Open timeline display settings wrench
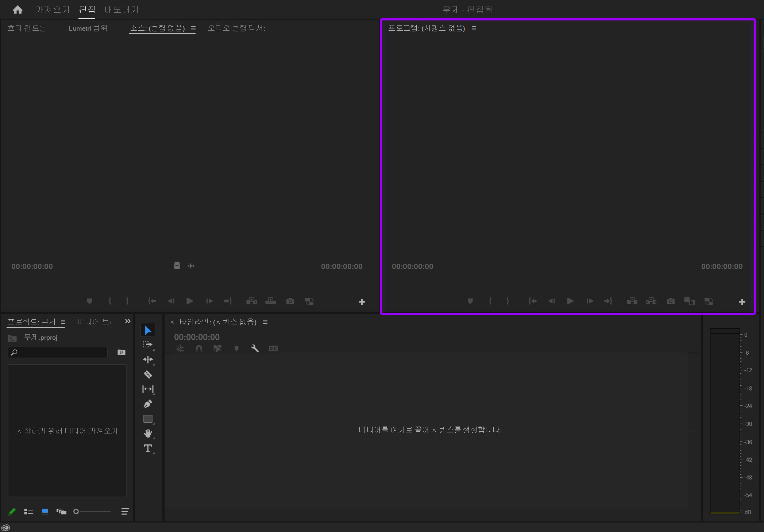 pos(255,348)
